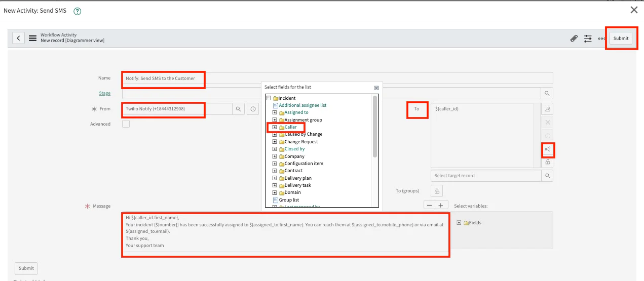644x281 pixels.
Task: Select the Fields folder in variables
Action: tap(475, 223)
